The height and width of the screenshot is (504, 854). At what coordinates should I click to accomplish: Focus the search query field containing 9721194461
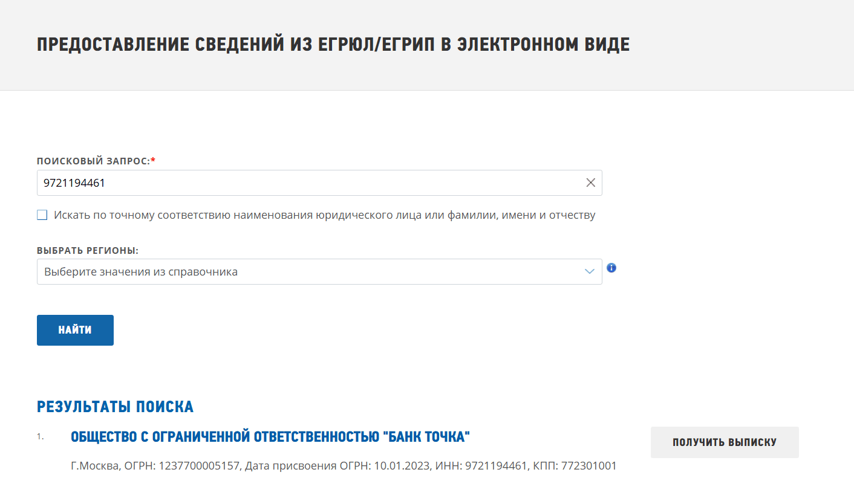pyautogui.click(x=319, y=183)
